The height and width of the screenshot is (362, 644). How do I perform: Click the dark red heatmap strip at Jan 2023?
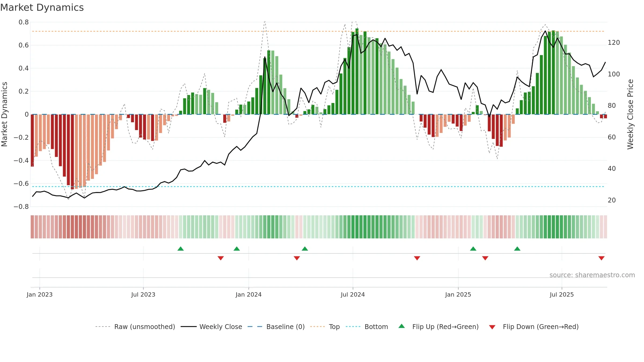point(32,227)
